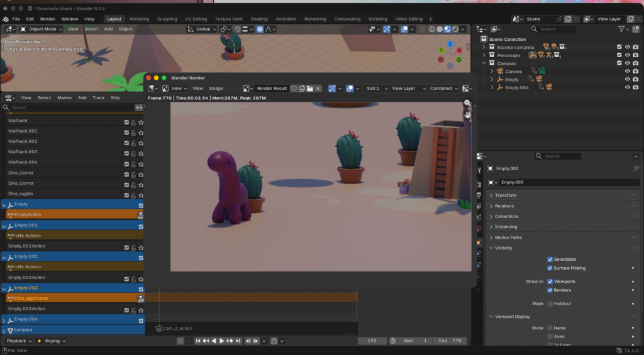Open the Render menu in top bar
This screenshot has height=355, width=644.
[48, 19]
